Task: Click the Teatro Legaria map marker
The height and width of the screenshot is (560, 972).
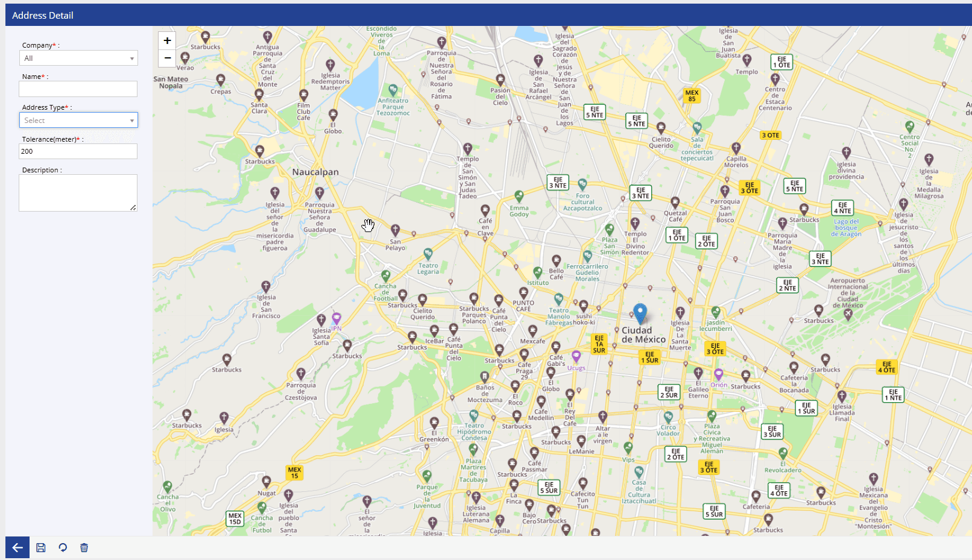Action: click(428, 253)
